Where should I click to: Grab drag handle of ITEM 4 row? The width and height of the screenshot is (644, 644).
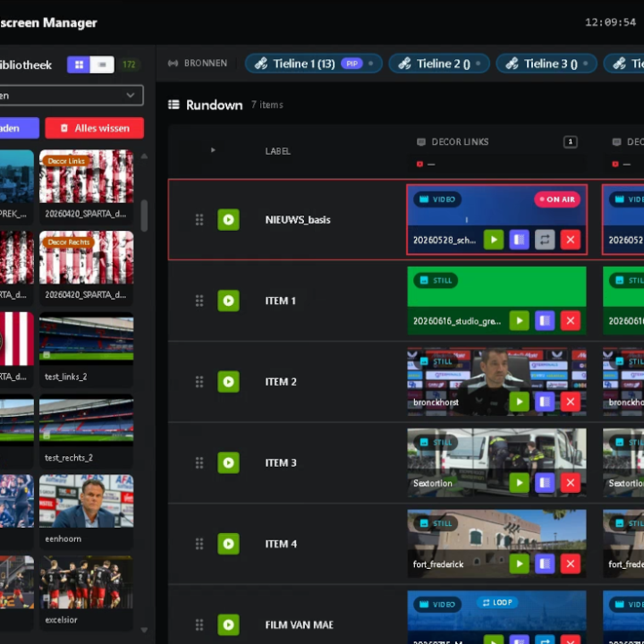coord(199,544)
